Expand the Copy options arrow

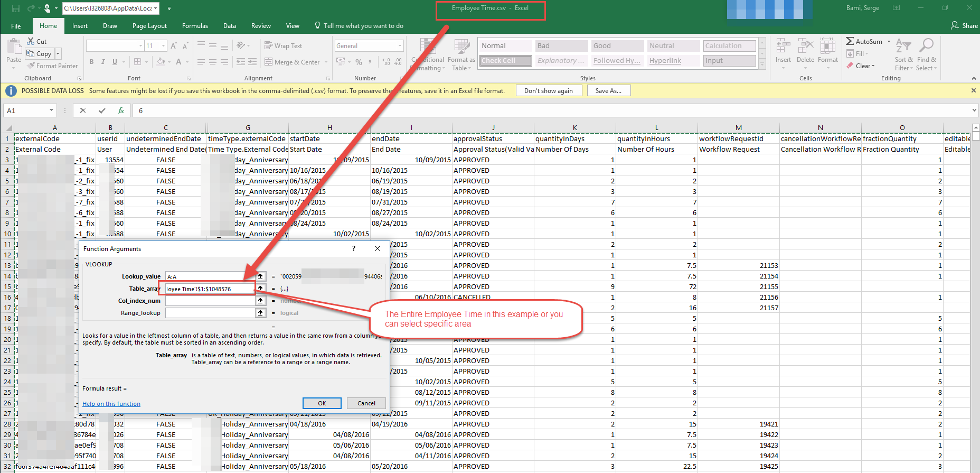58,54
